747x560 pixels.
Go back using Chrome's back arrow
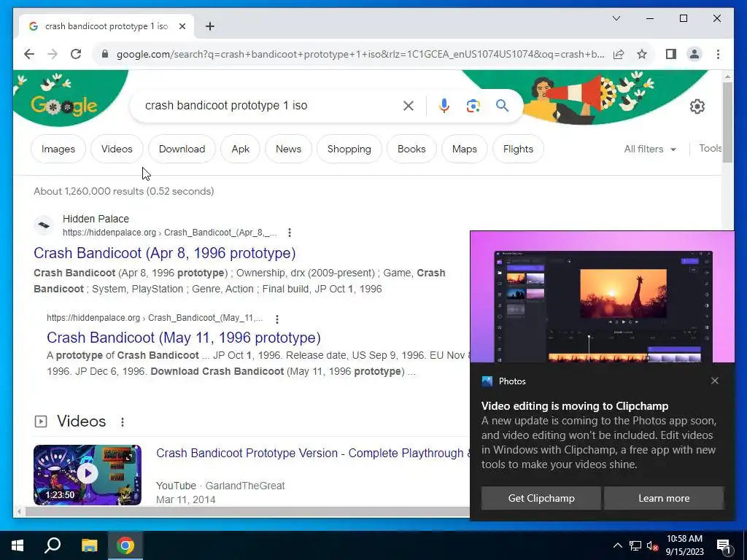(29, 54)
